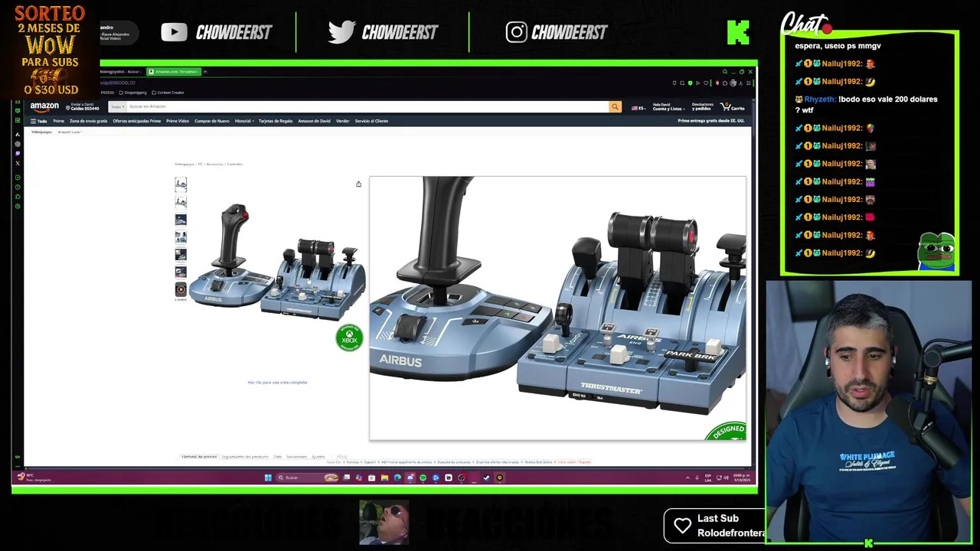Open Servicio al Cliente

[x=371, y=121]
